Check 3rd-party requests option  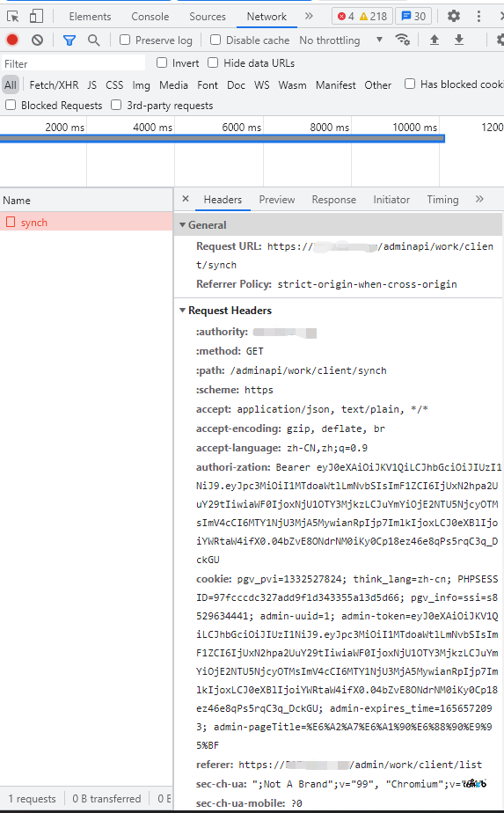tap(116, 106)
